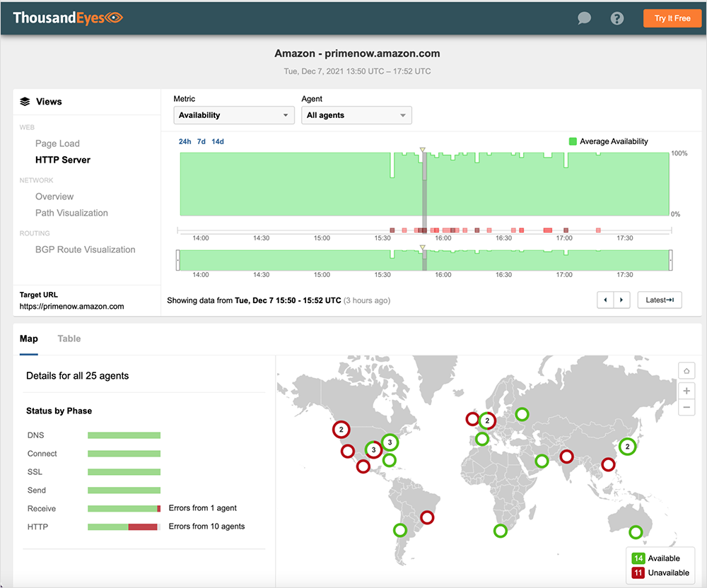Click the map home reset icon
Screen dimensions: 707x588
[x=686, y=370]
